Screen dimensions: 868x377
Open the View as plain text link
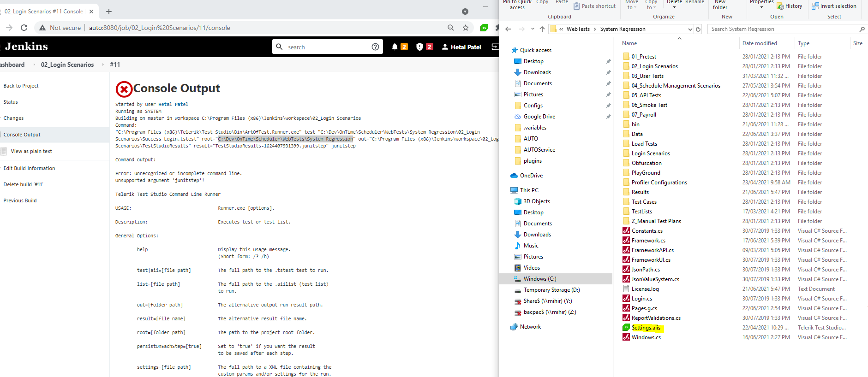(x=31, y=151)
